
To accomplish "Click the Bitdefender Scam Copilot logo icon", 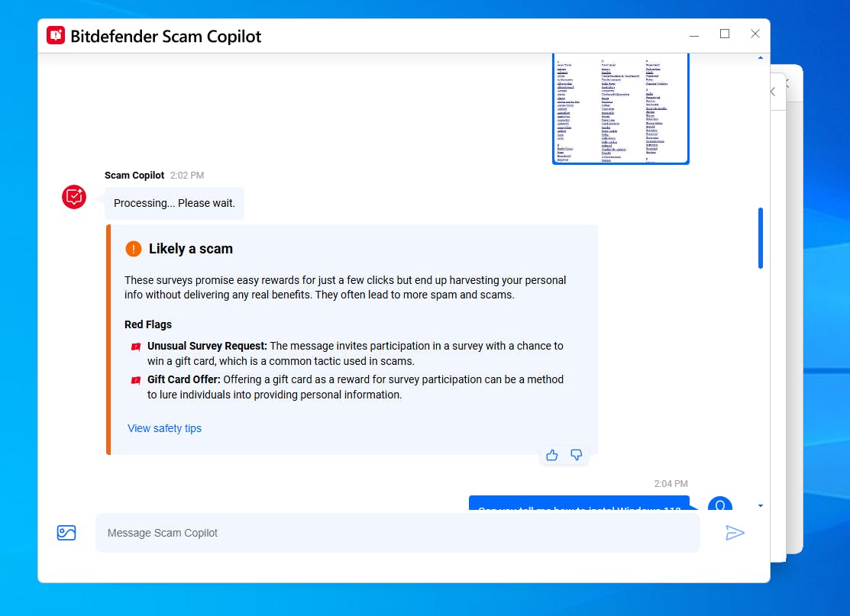I will tap(56, 35).
